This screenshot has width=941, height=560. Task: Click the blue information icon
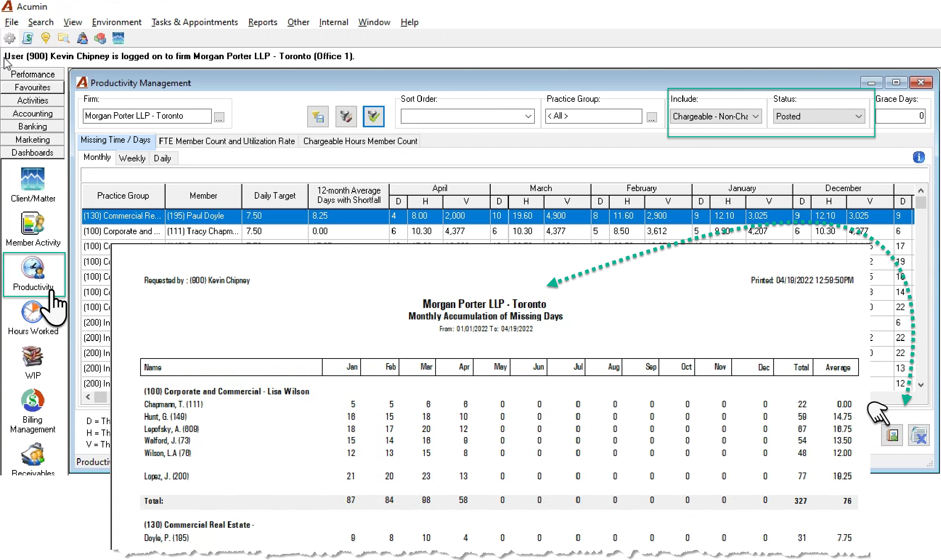918,157
